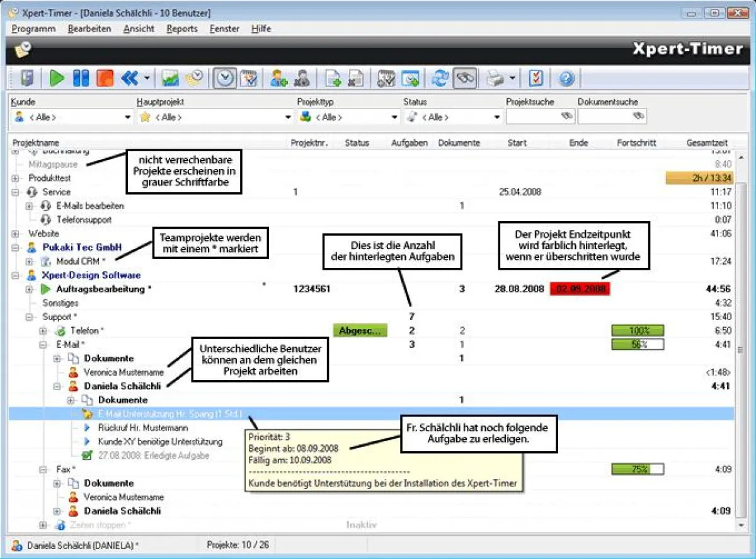Click the green Start timer play icon

[x=57, y=78]
